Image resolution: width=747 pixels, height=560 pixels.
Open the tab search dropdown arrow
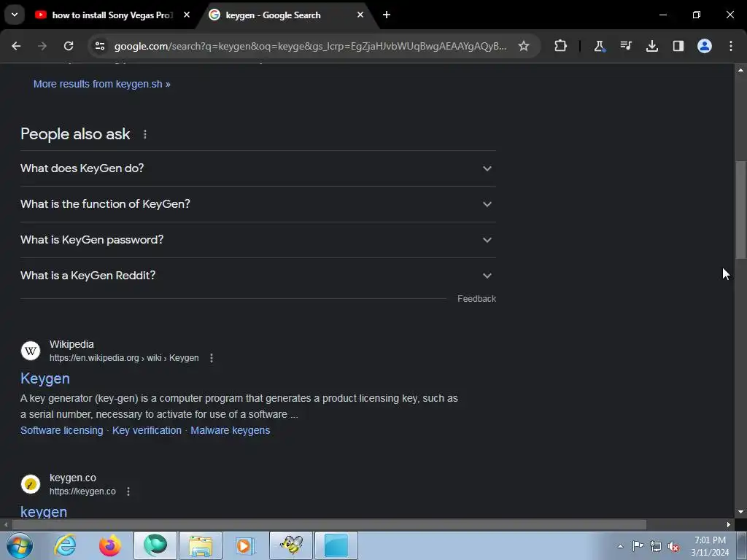(x=15, y=15)
